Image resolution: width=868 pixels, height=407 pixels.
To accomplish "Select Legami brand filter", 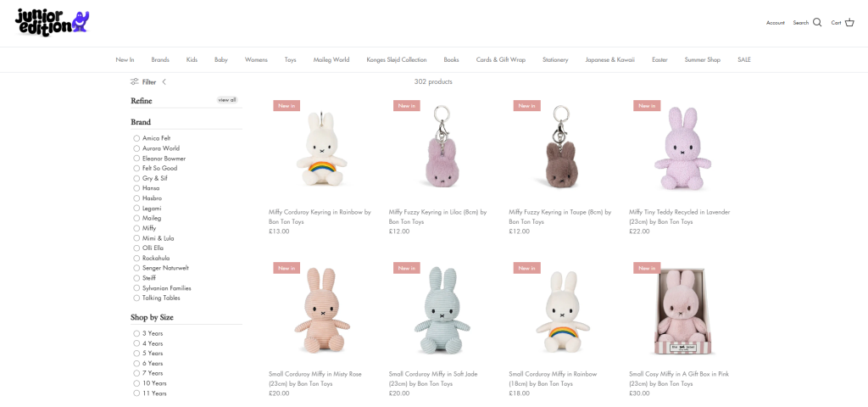I will point(147,209).
